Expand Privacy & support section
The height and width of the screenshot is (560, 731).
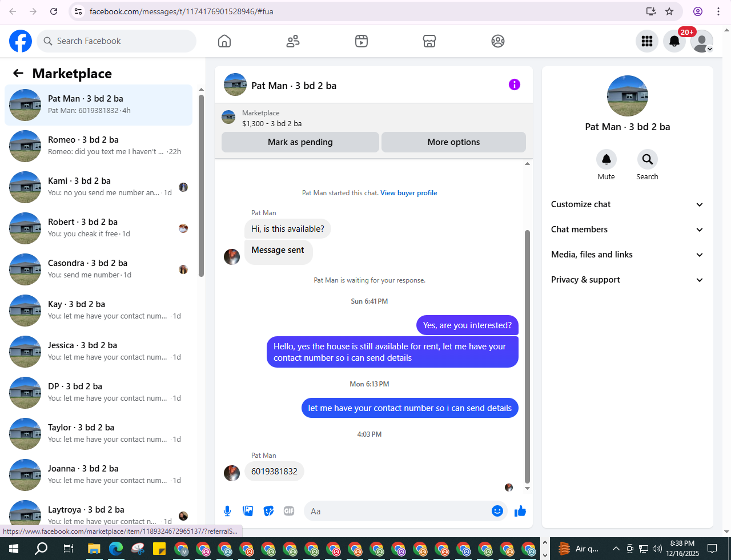click(627, 280)
